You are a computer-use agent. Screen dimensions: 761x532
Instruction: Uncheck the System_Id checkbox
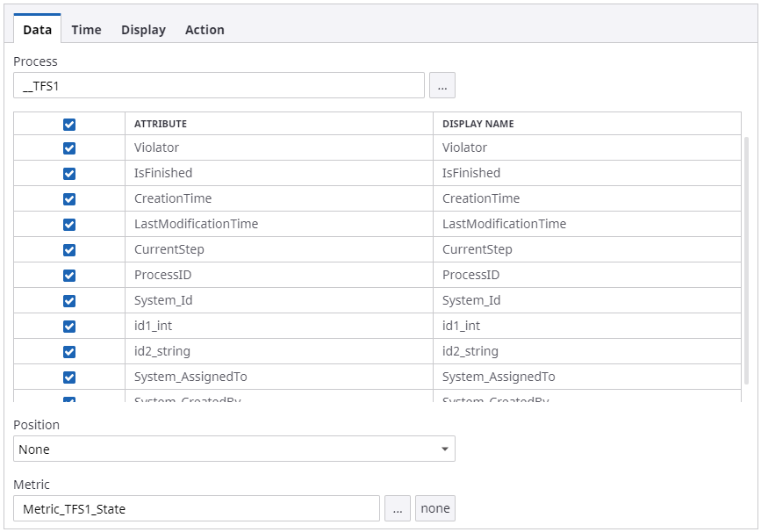coord(69,301)
